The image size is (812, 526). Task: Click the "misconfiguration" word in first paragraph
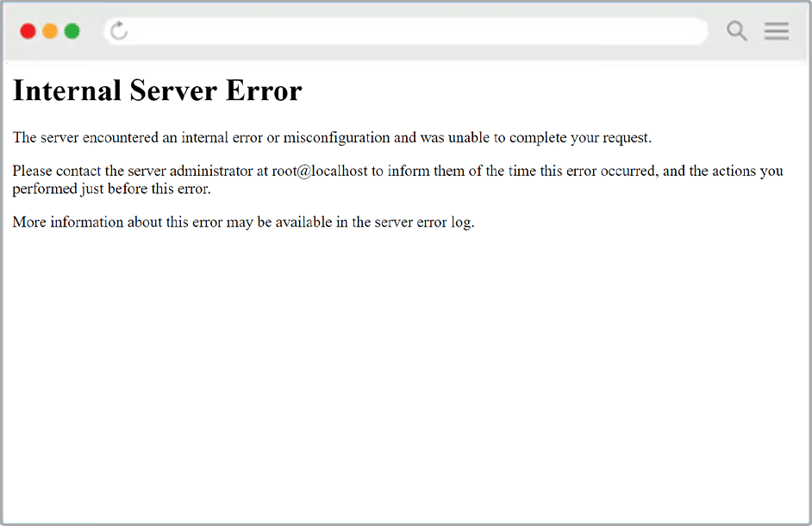(x=336, y=138)
